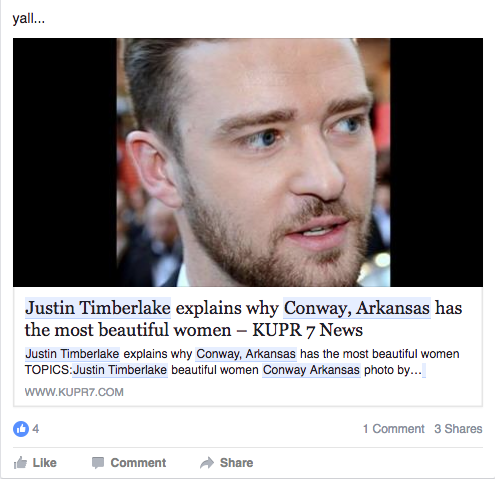Click the blue thumbs-up reaction icon
The height and width of the screenshot is (479, 495).
pos(21,429)
